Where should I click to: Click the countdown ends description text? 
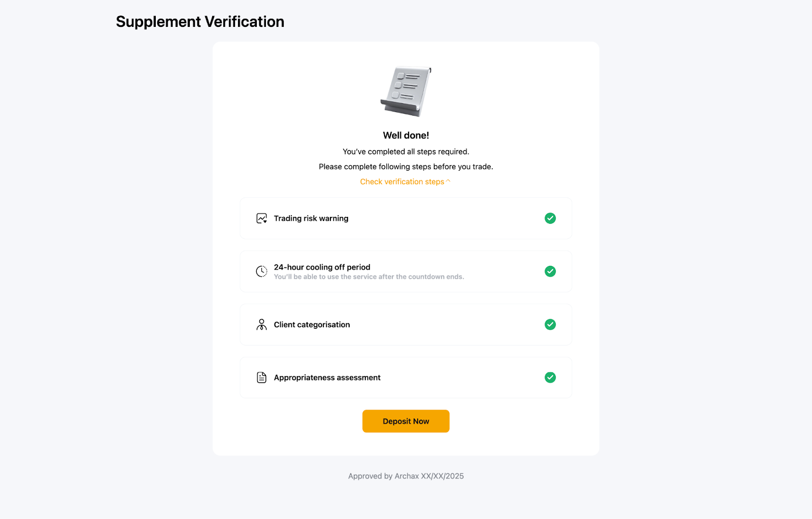(x=369, y=277)
